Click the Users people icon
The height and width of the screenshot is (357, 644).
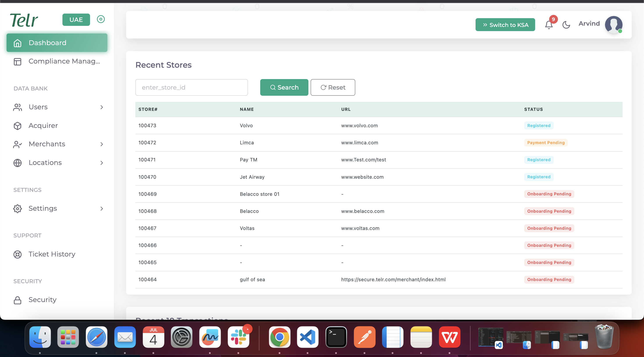[18, 107]
